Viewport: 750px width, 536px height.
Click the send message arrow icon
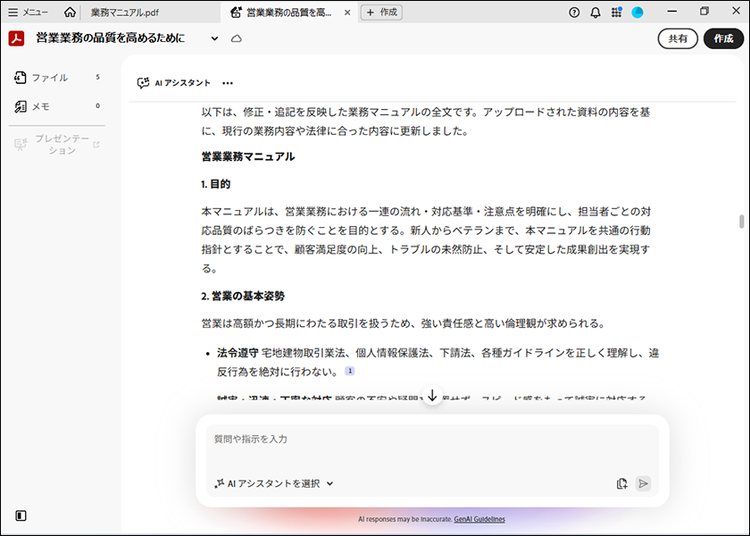(643, 483)
